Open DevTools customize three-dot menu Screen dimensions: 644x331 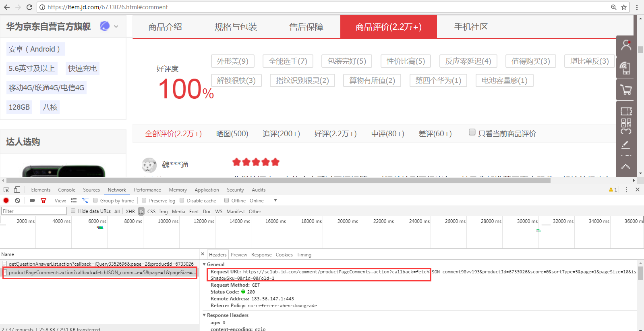pyautogui.click(x=626, y=189)
